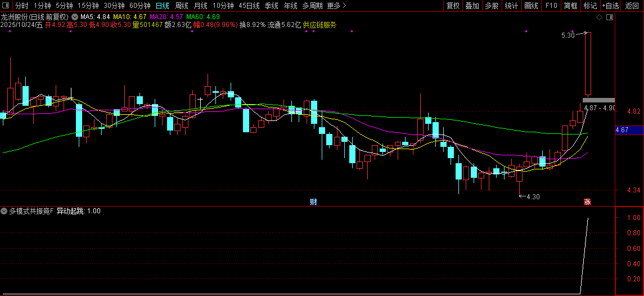Click the gray gap bar near 4.87

(599, 100)
